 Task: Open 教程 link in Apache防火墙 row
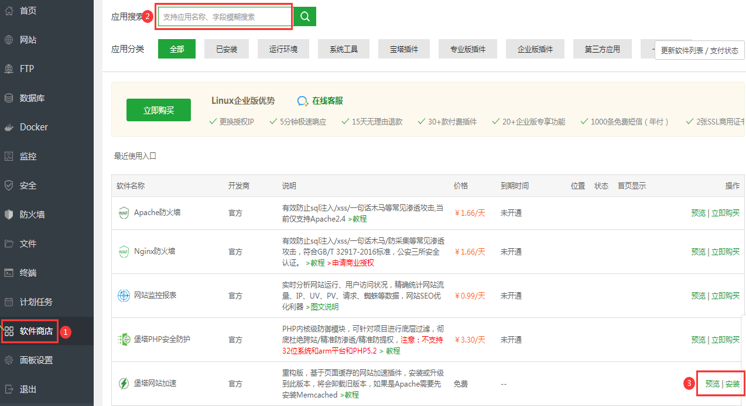(357, 219)
